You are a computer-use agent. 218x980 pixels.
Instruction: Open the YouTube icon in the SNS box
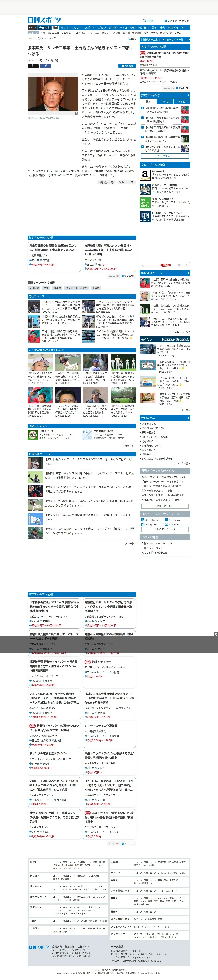[167, 524]
